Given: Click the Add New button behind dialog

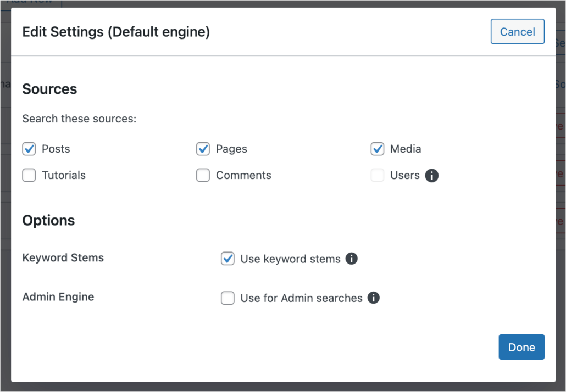Looking at the screenshot, I should (x=33, y=3).
